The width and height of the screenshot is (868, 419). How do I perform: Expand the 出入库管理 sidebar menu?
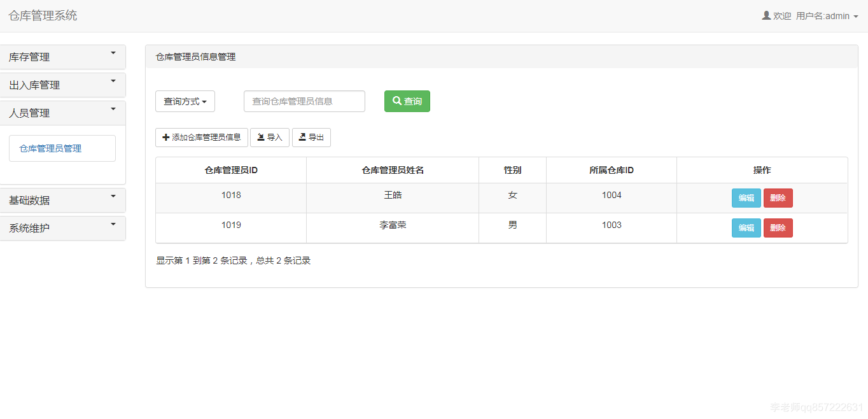pos(62,85)
